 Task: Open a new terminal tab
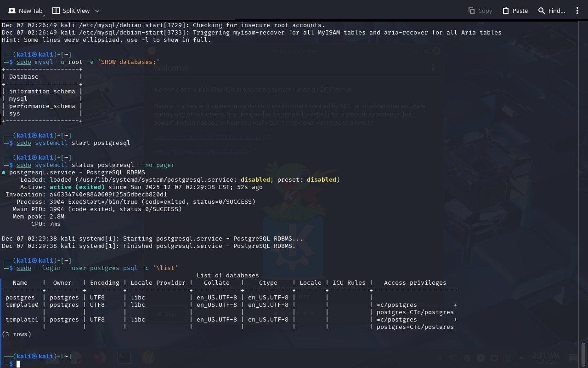click(x=25, y=11)
